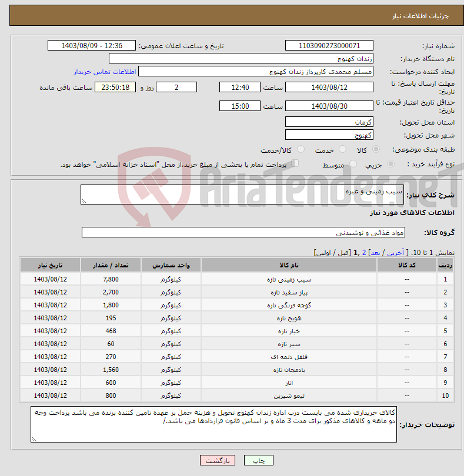The height and width of the screenshot is (476, 464).
Task: Go to page 2 of items
Action: [x=364, y=253]
